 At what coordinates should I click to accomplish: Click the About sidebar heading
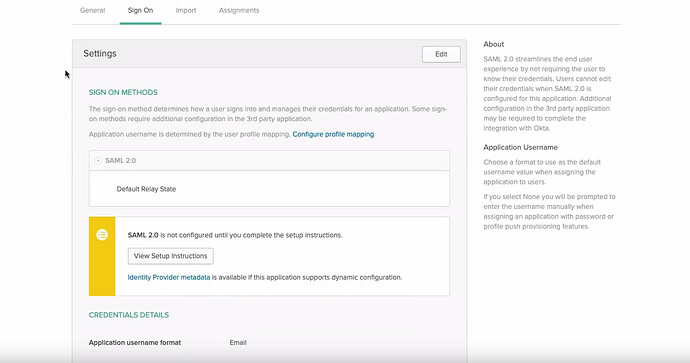point(494,44)
